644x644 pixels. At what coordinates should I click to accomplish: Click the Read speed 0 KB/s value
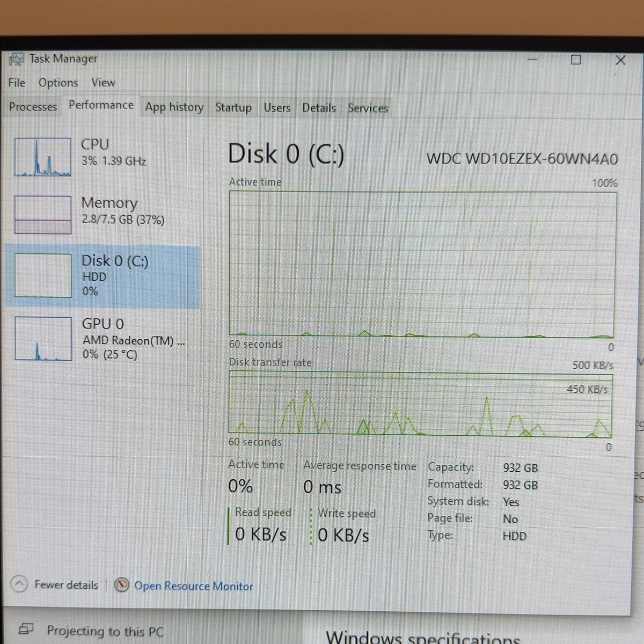(x=260, y=535)
